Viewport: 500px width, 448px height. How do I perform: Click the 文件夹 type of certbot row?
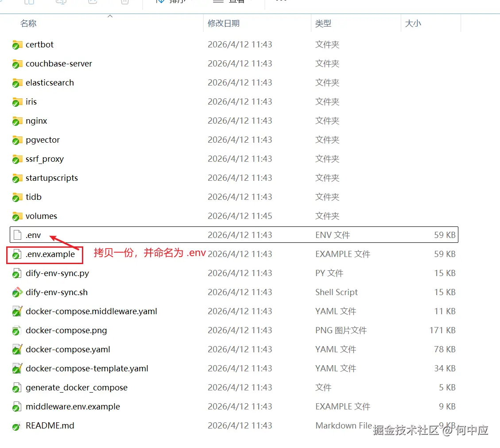327,44
